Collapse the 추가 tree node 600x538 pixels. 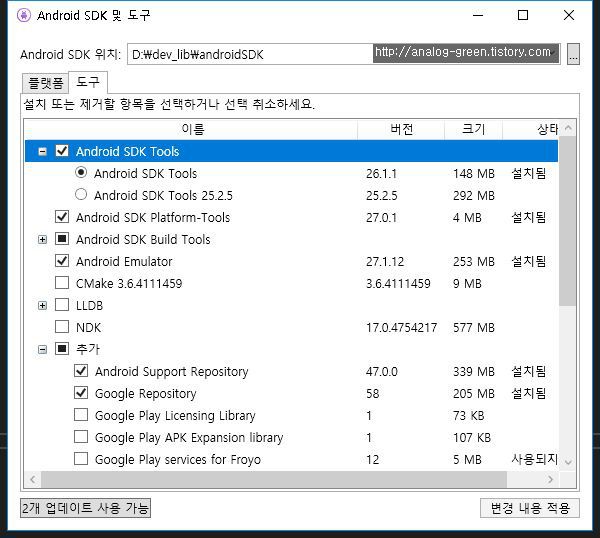(x=42, y=349)
